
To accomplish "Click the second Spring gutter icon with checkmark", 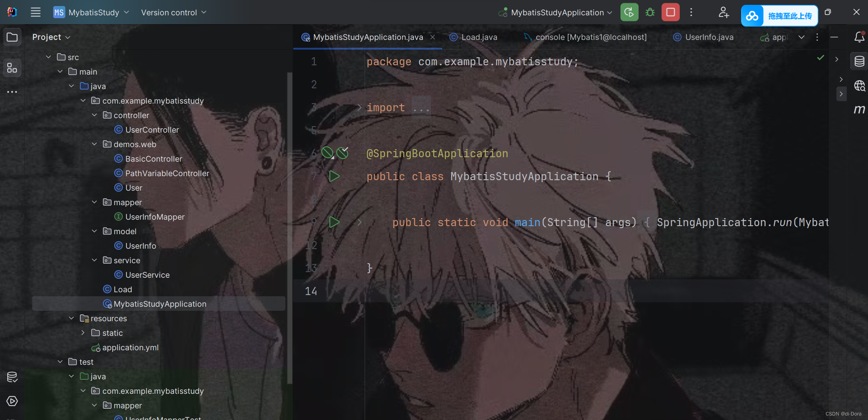I will pyautogui.click(x=343, y=153).
